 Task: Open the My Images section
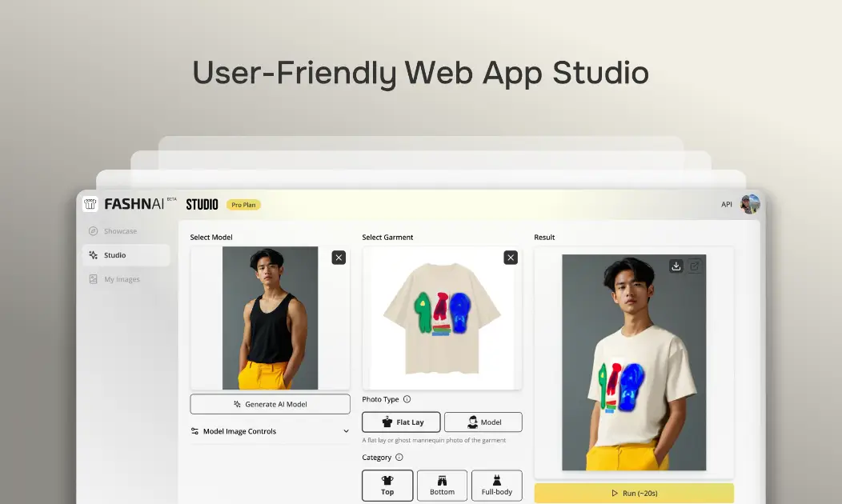pos(120,279)
